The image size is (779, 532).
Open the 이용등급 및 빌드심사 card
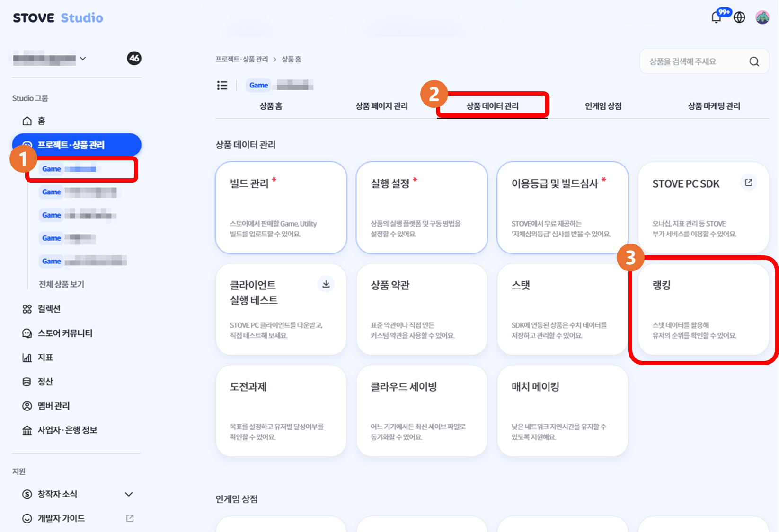pos(563,208)
